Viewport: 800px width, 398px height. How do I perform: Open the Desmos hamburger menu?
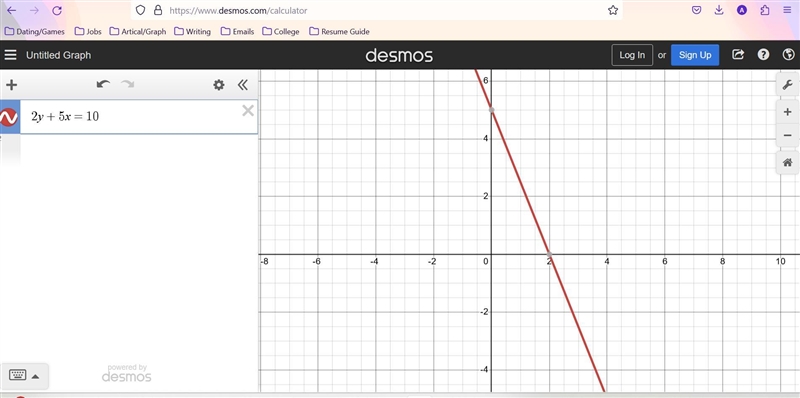11,55
